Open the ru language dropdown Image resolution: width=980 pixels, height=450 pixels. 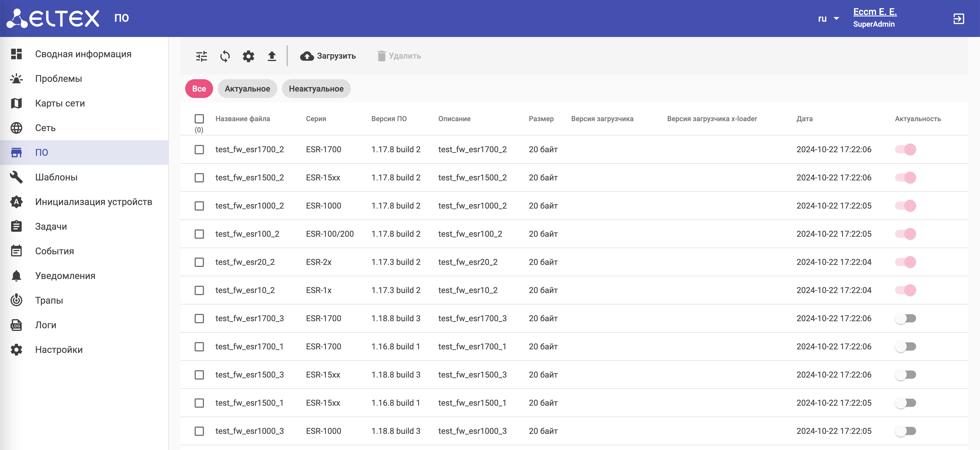click(828, 19)
